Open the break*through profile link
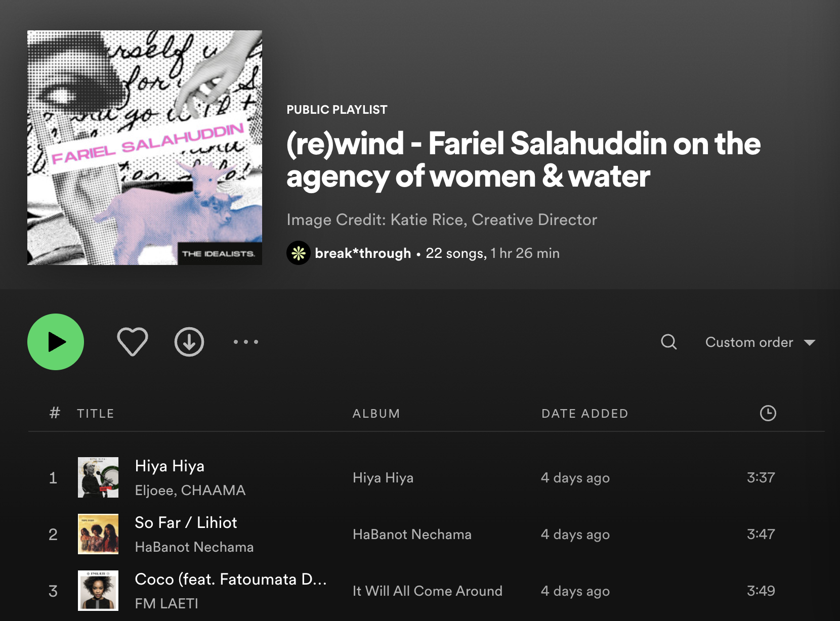Image resolution: width=840 pixels, height=621 pixels. click(363, 253)
